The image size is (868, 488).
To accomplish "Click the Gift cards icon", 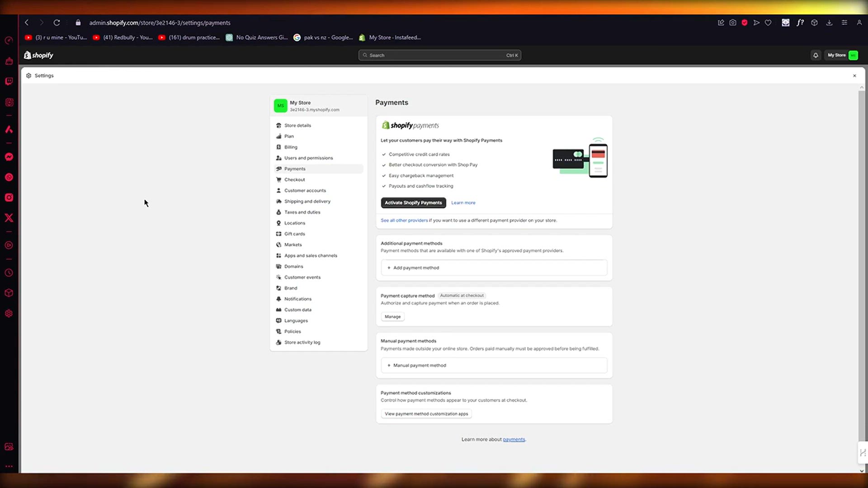I will [278, 234].
